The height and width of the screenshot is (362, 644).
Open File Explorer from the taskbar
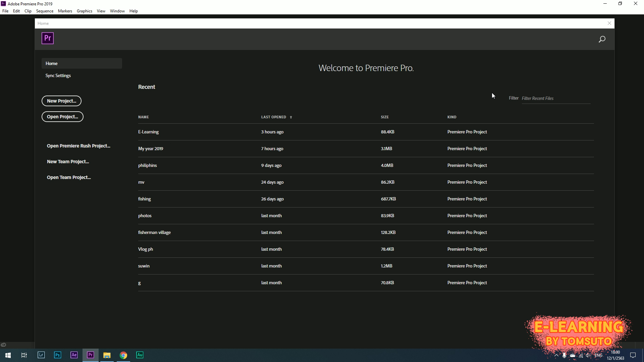(107, 355)
